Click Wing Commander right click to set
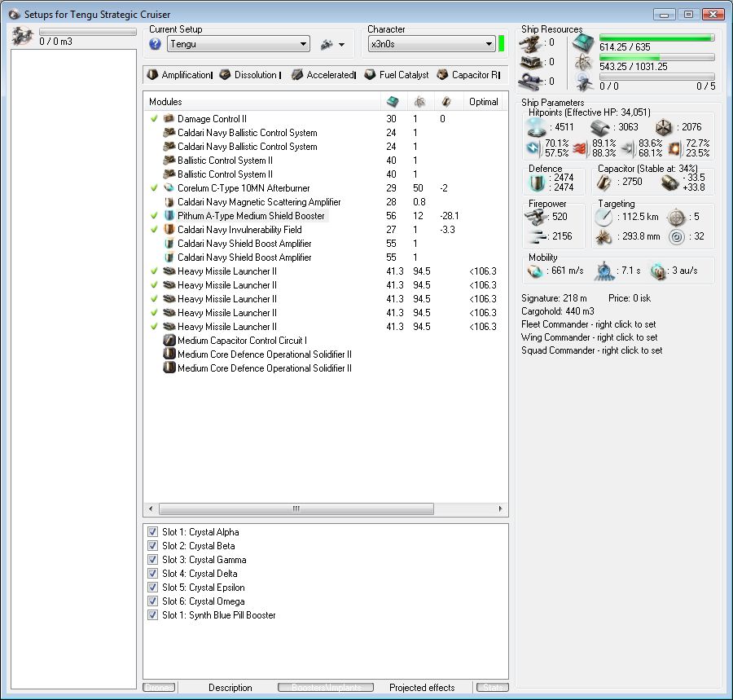733x700 pixels. click(589, 337)
